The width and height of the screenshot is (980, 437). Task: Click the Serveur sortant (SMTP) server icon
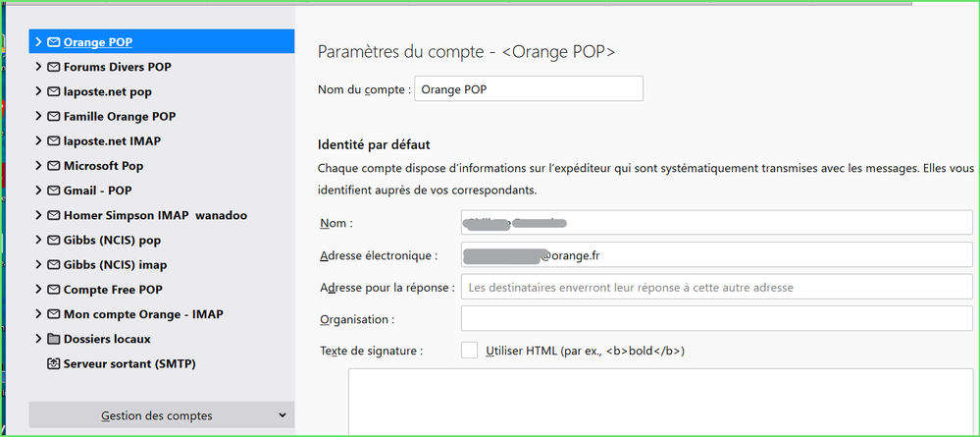click(x=53, y=364)
